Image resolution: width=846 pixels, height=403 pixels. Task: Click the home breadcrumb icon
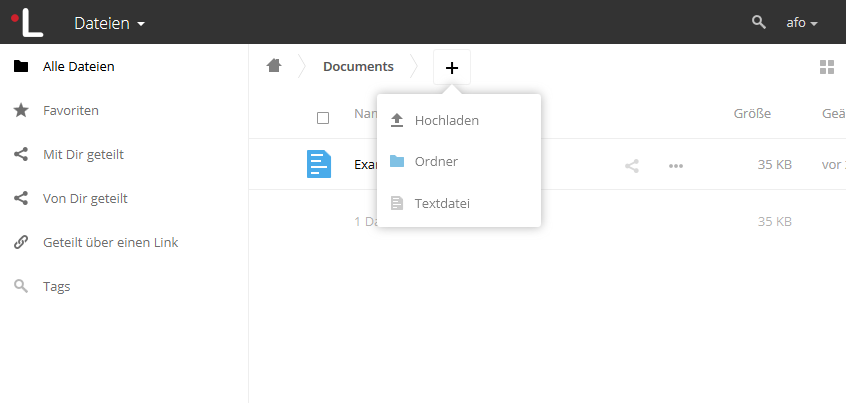273,66
